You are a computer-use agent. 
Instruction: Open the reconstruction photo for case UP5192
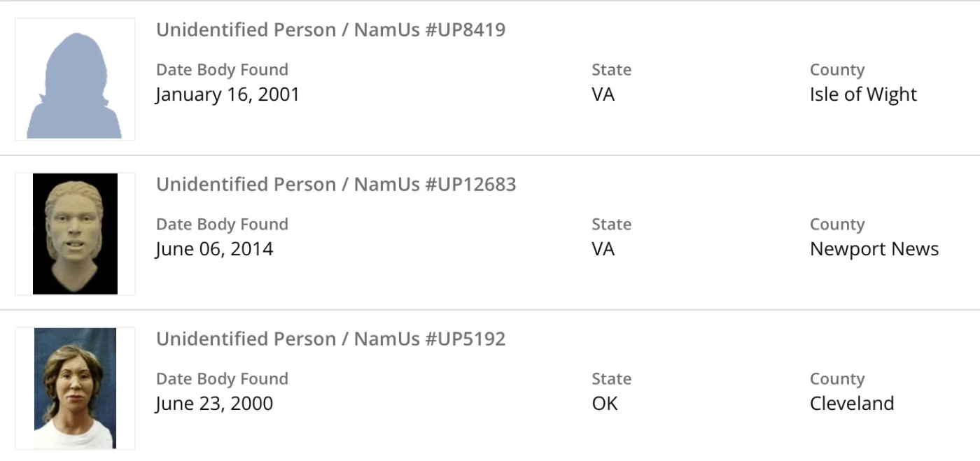click(75, 388)
